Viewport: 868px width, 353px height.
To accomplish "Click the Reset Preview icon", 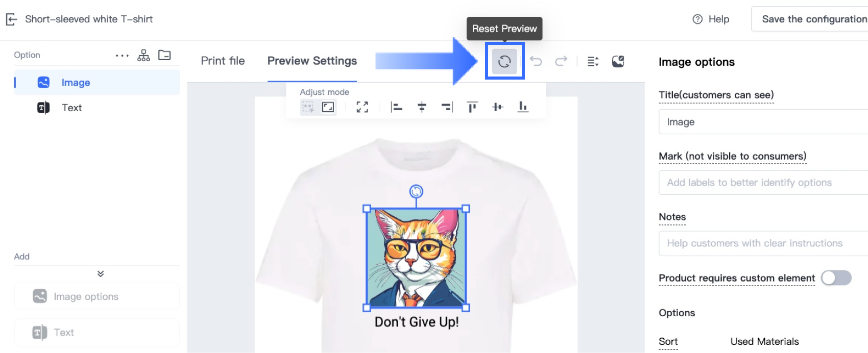I will point(504,61).
